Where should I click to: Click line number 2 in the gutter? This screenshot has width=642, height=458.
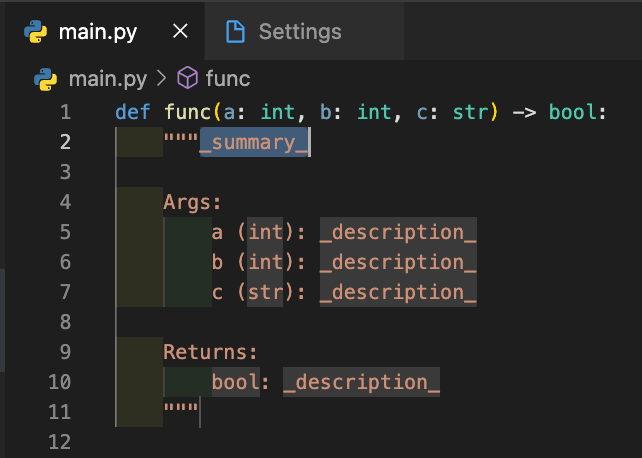[66, 142]
